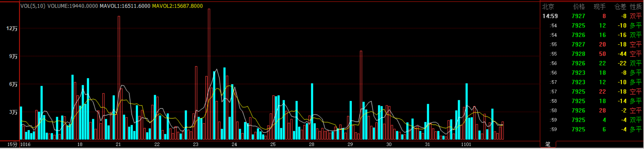Select the price 7928 in the tick list
The image size is (644, 149).
tap(578, 54)
